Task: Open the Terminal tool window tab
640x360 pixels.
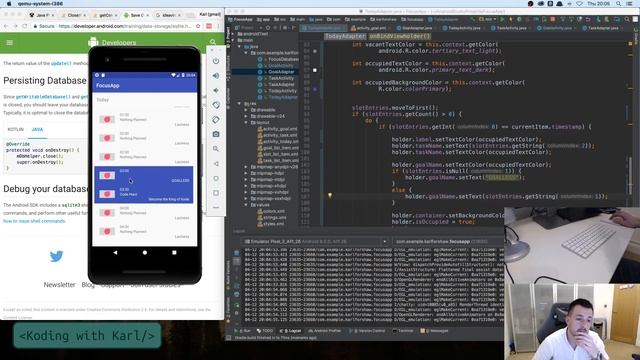Action: click(403, 331)
